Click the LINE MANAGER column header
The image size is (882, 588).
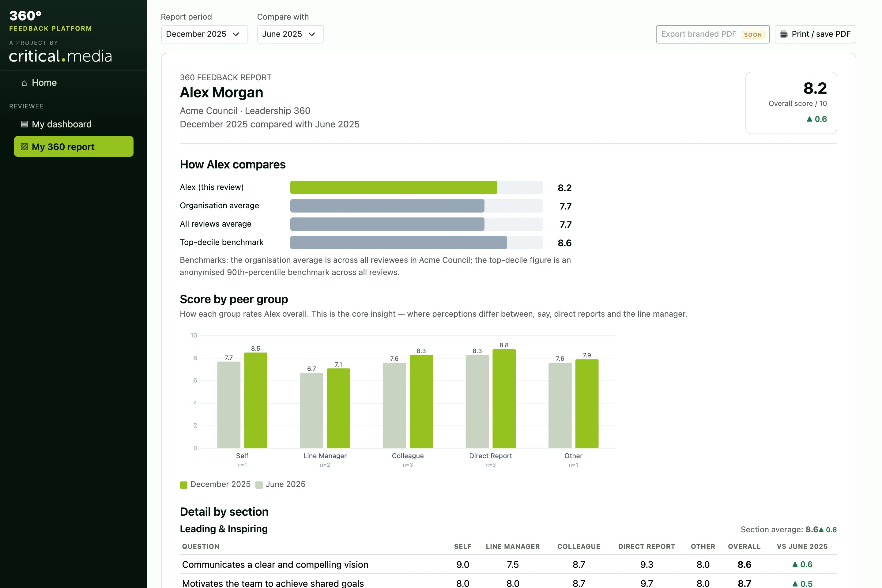tap(513, 546)
